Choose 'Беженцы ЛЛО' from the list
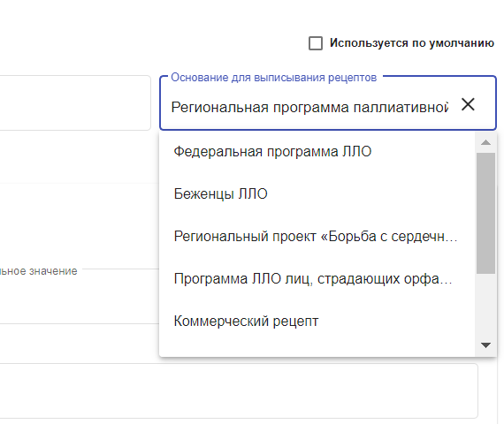This screenshot has width=504, height=424. pyautogui.click(x=317, y=193)
